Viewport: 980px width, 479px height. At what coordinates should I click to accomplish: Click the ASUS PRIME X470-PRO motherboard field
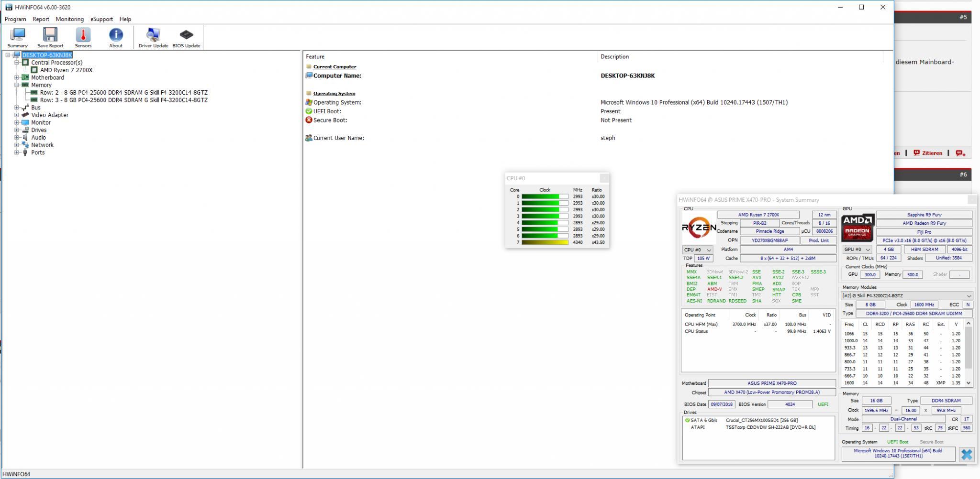coord(772,383)
